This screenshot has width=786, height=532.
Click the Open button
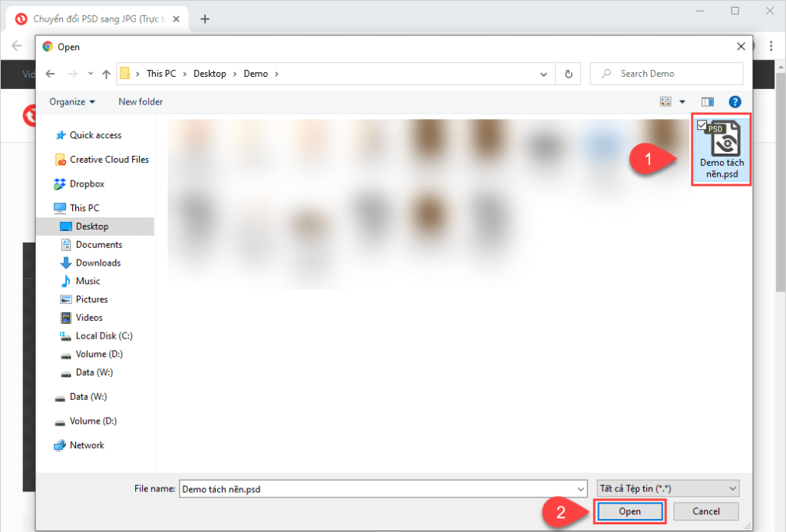pyautogui.click(x=629, y=511)
